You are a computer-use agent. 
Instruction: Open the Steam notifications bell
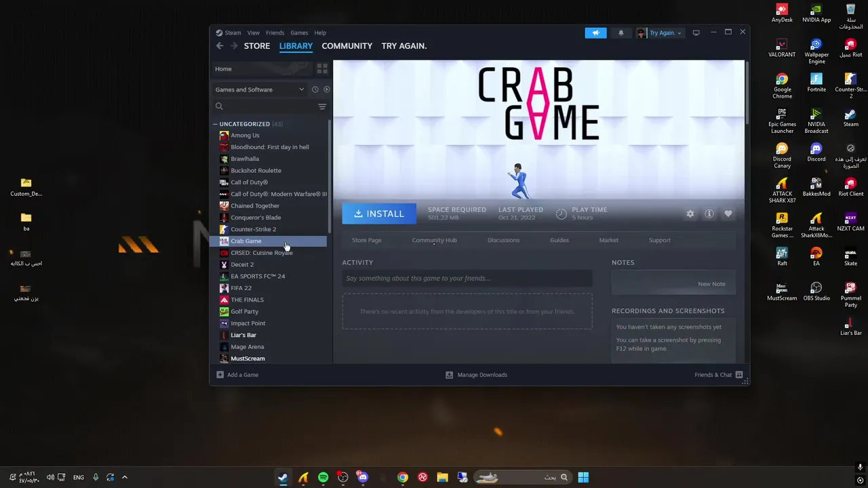click(x=620, y=33)
